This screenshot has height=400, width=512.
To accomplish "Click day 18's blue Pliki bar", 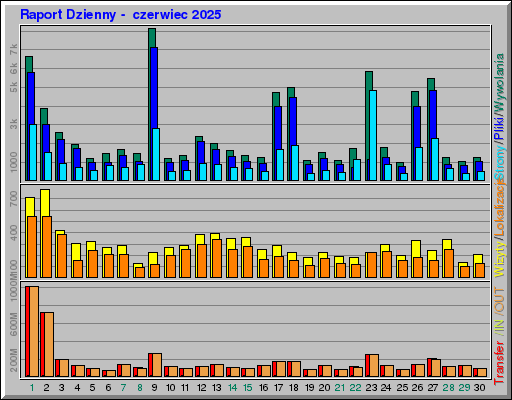I will click(x=293, y=121).
